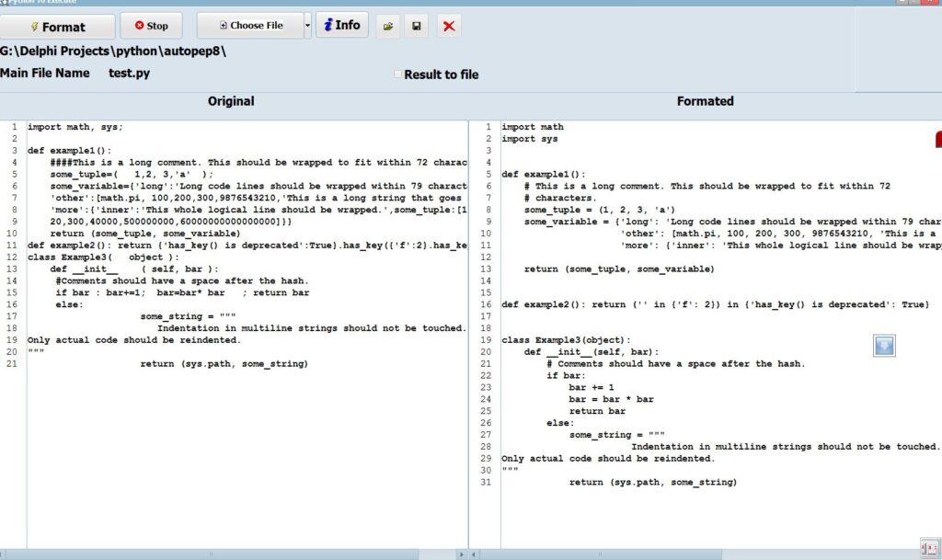
Task: Click the Format button
Action: coord(57,27)
